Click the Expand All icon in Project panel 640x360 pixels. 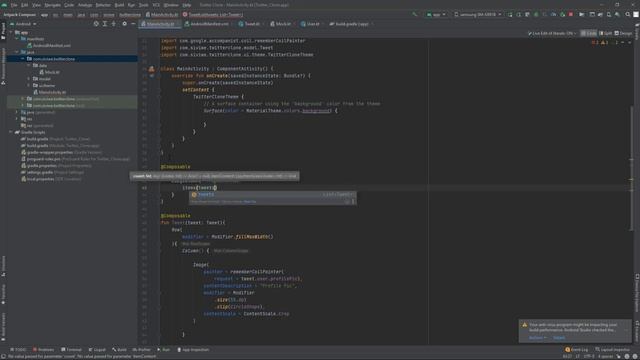[x=105, y=24]
